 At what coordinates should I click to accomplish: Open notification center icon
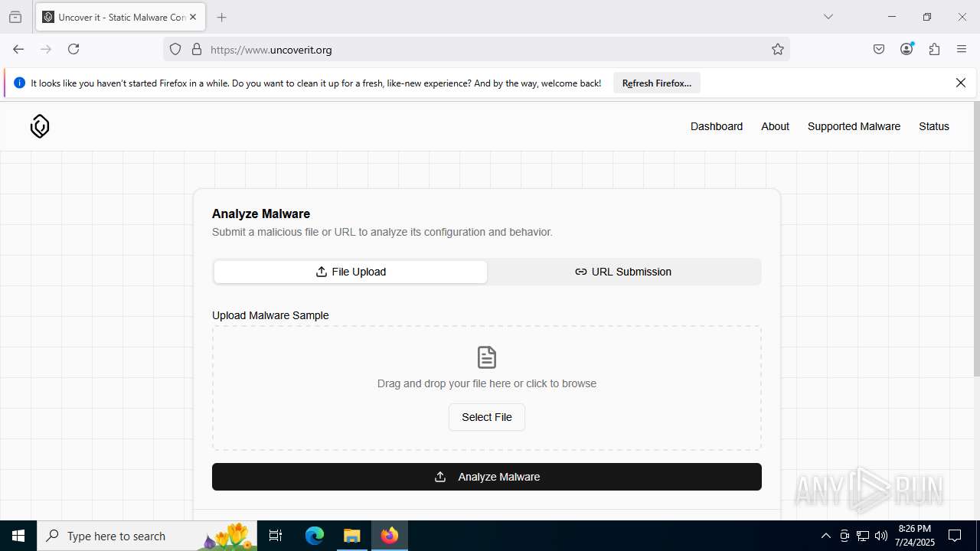(955, 536)
